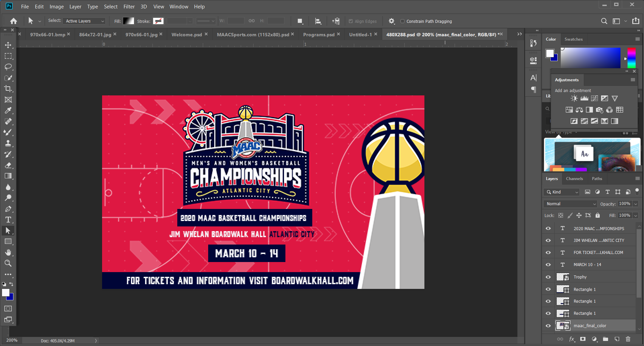Hide the 2020 MAAC ...MPIONSHIPS text layer

click(x=548, y=228)
